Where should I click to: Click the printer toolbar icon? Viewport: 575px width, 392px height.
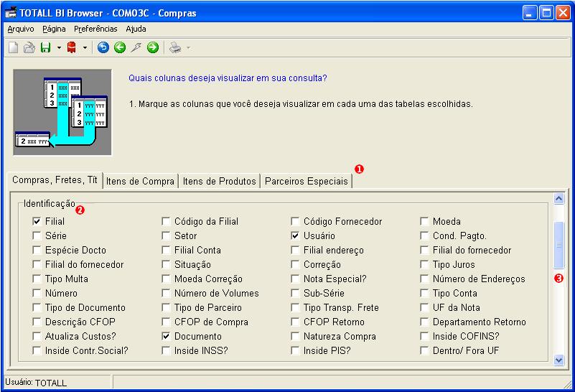[x=175, y=47]
